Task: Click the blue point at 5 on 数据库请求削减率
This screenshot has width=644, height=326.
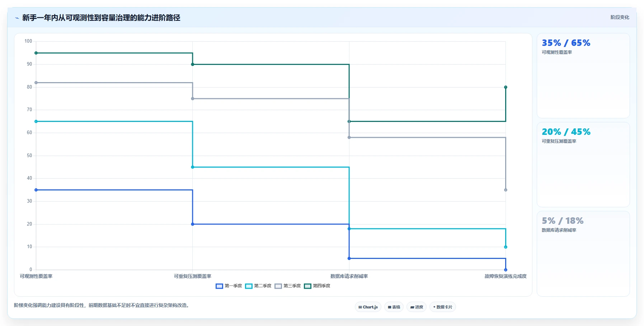Action: [349, 259]
